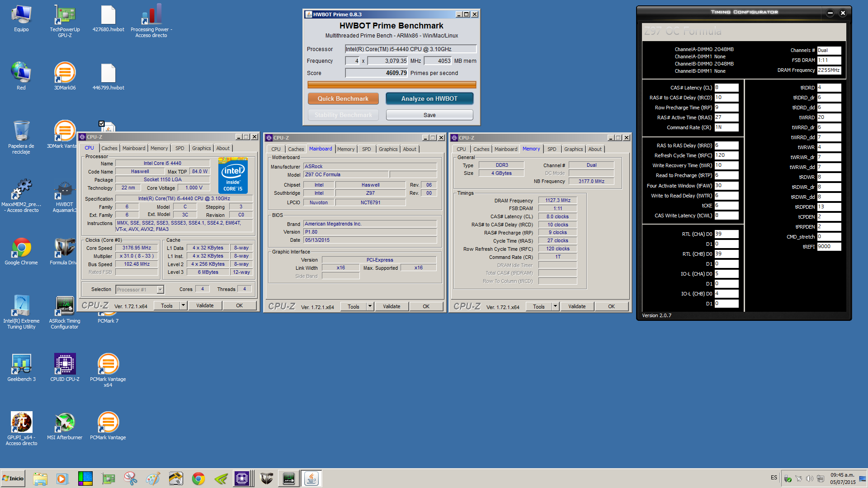Click CAS# Latency (CL) field in Timing Configurator
The width and height of the screenshot is (868, 488).
click(726, 88)
